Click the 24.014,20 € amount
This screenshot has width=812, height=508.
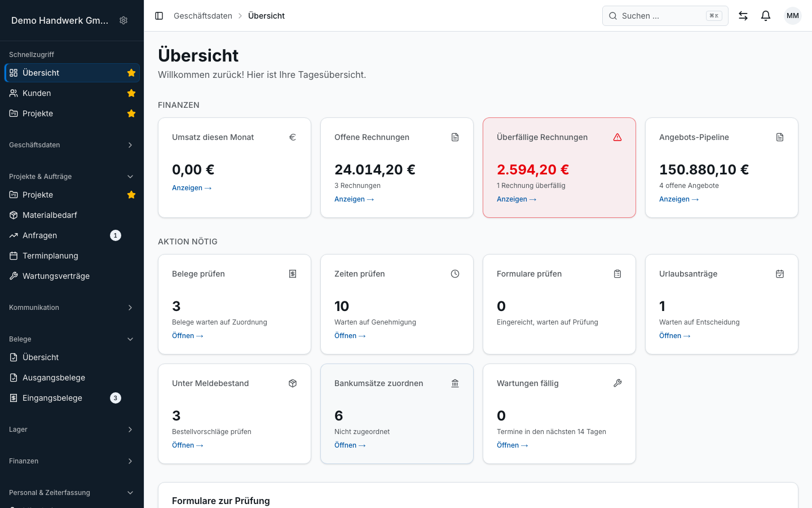click(375, 169)
